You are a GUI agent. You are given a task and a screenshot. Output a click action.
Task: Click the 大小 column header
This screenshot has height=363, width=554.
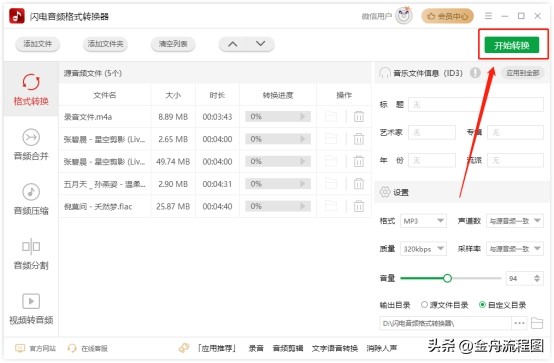[x=173, y=95]
